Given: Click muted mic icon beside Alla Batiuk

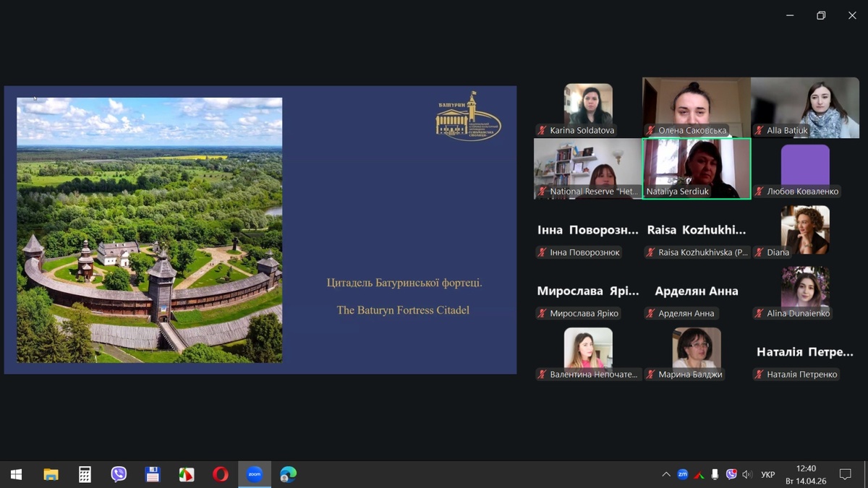Looking at the screenshot, I should click(759, 131).
